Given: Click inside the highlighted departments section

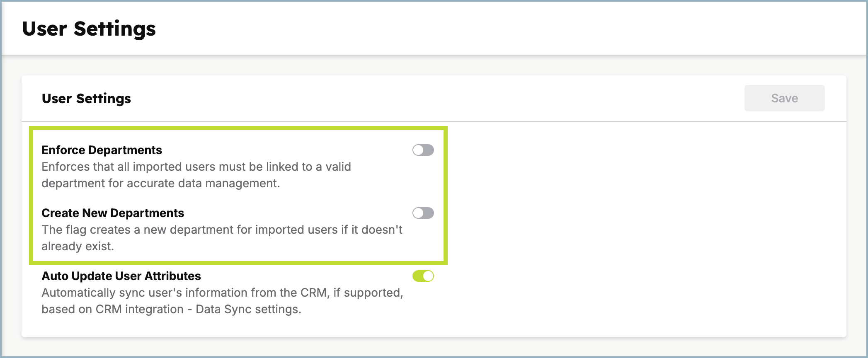Looking at the screenshot, I should tap(238, 195).
